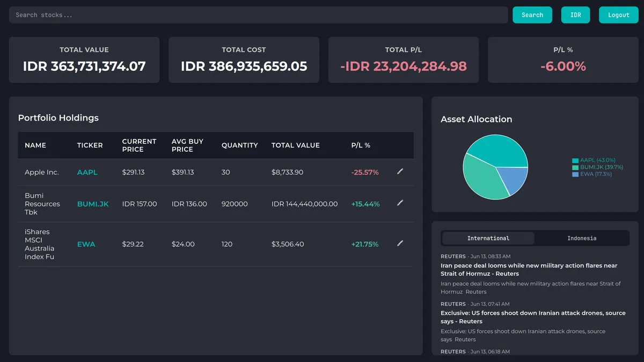
Task: Click the CURRENT PRICE column header
Action: pyautogui.click(x=139, y=145)
